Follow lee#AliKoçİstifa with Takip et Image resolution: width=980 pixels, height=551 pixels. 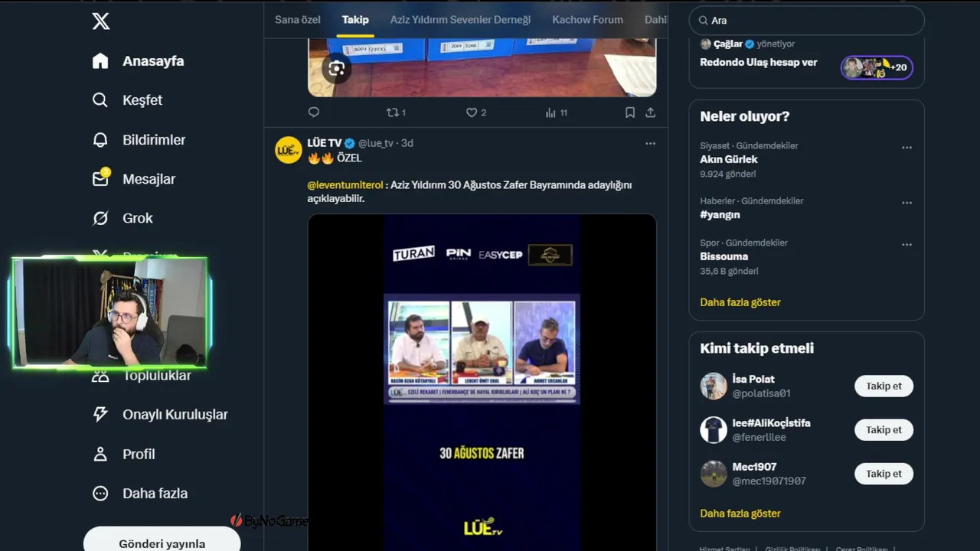[884, 430]
